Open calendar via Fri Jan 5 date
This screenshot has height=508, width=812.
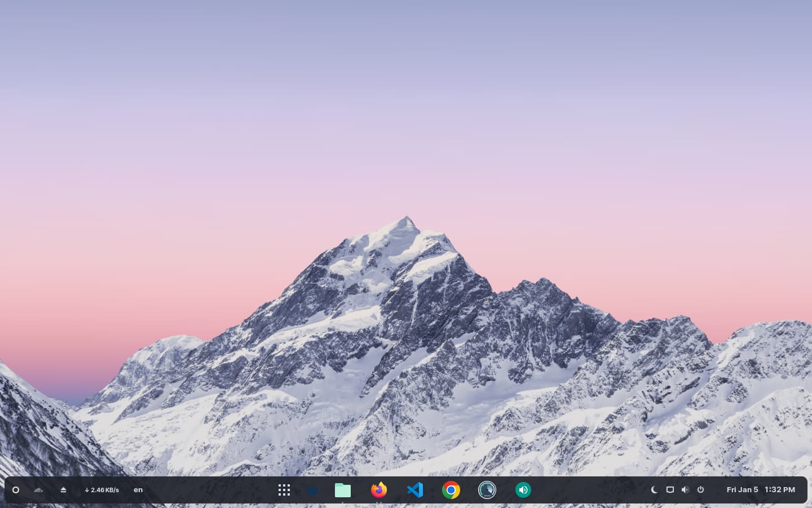742,490
